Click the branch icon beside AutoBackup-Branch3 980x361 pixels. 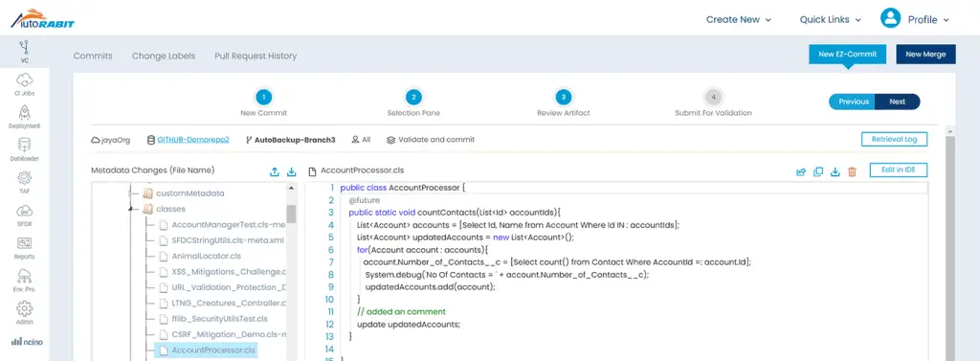point(249,140)
